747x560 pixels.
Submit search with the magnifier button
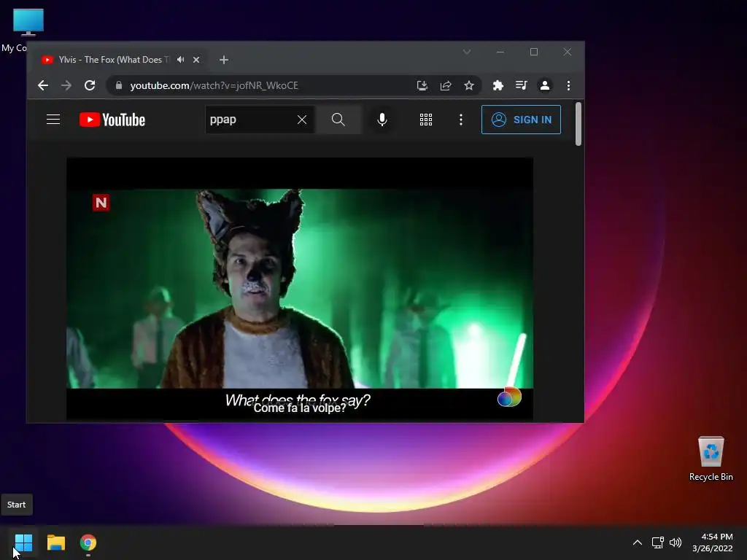[338, 120]
